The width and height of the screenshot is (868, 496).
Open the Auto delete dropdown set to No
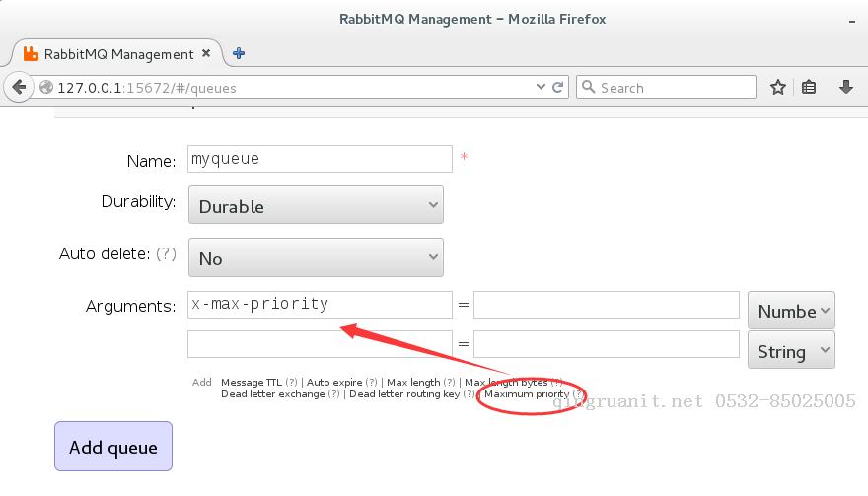click(316, 258)
